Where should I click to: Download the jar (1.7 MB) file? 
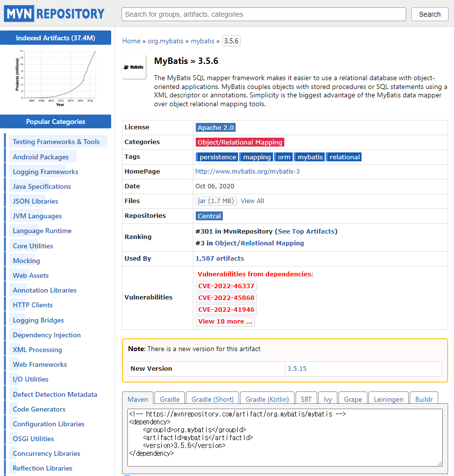click(215, 201)
